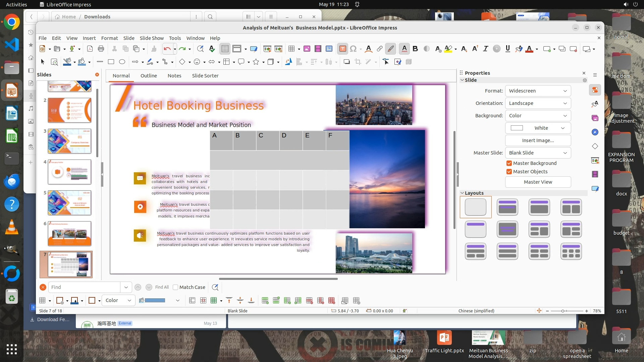The image size is (644, 362).
Task: Switch to the Slide Sorter tab
Action: coord(205,76)
